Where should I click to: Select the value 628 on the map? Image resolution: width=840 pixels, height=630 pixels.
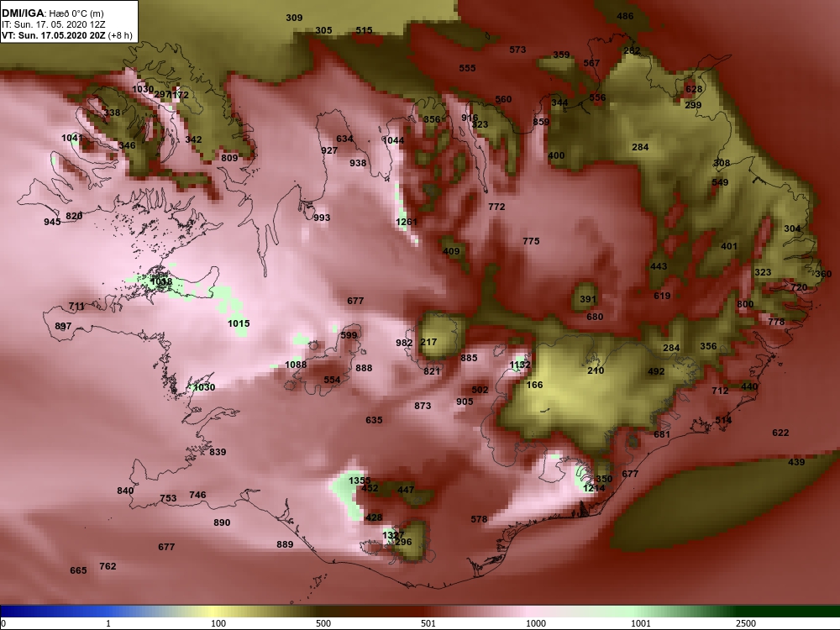(x=694, y=90)
